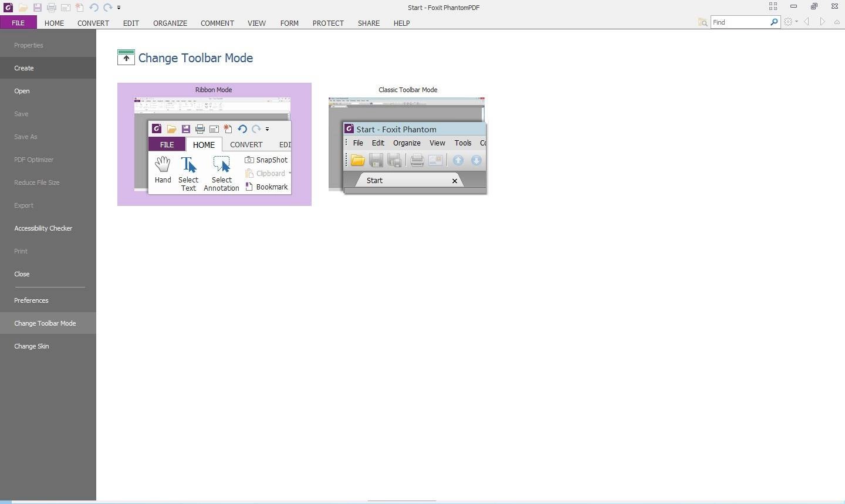Click the scanner icon in quick access toolbar
Screen dimensions: 845x504
[x=65, y=8]
